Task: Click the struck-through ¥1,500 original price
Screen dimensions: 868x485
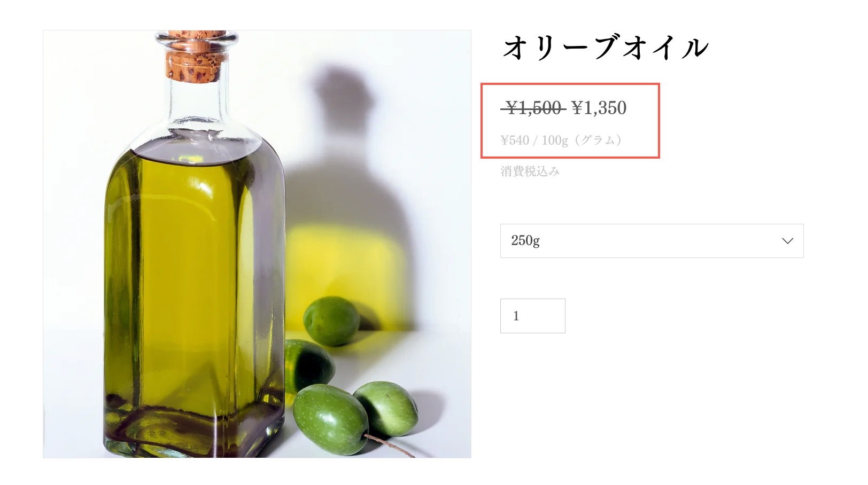Action: 533,108
